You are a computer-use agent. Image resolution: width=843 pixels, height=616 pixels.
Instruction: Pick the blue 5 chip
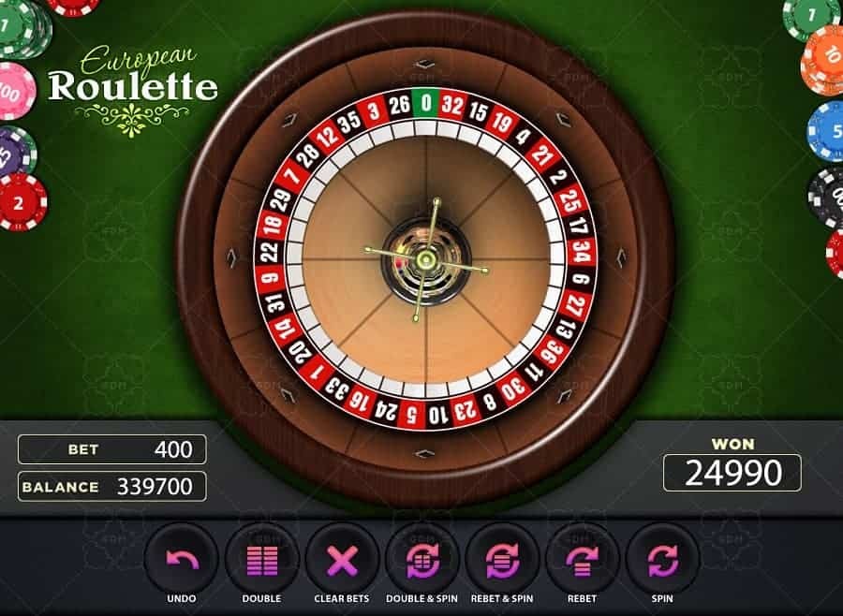[826, 131]
